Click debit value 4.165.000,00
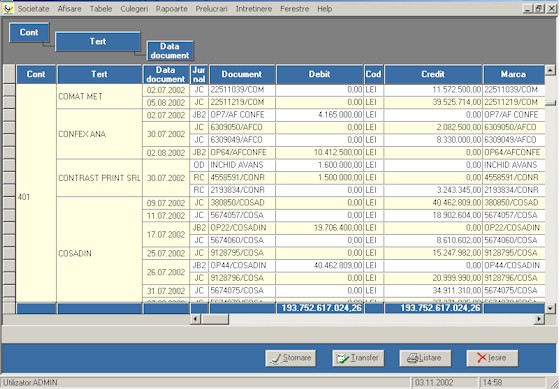Viewport: 560px width, 389px height. click(320, 115)
